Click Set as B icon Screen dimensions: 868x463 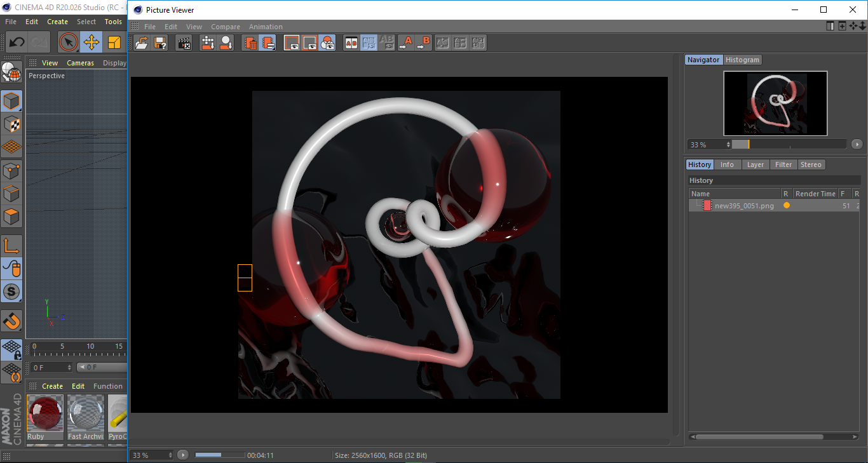pyautogui.click(x=423, y=43)
